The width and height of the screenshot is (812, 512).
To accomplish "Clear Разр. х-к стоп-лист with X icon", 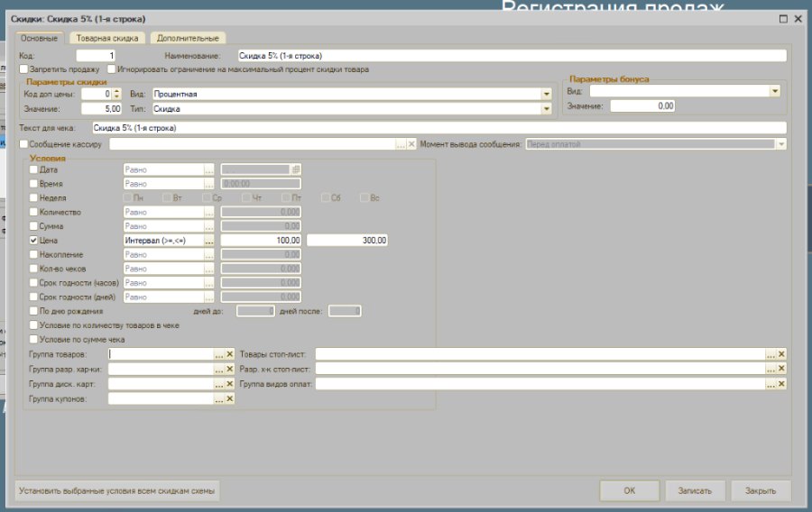I will point(782,369).
